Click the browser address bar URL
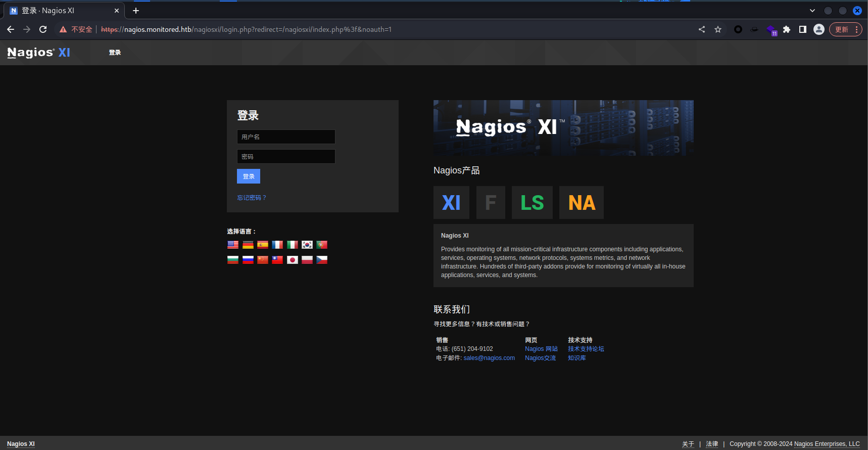 tap(246, 29)
